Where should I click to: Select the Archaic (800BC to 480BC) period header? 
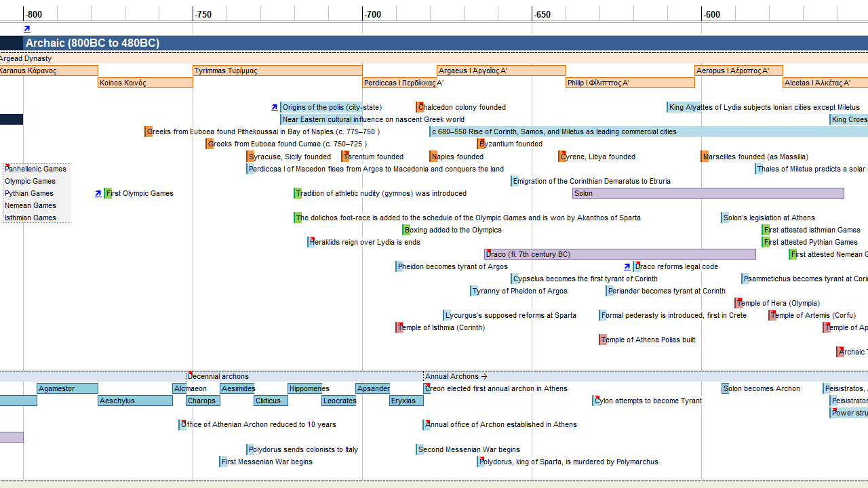coord(92,43)
